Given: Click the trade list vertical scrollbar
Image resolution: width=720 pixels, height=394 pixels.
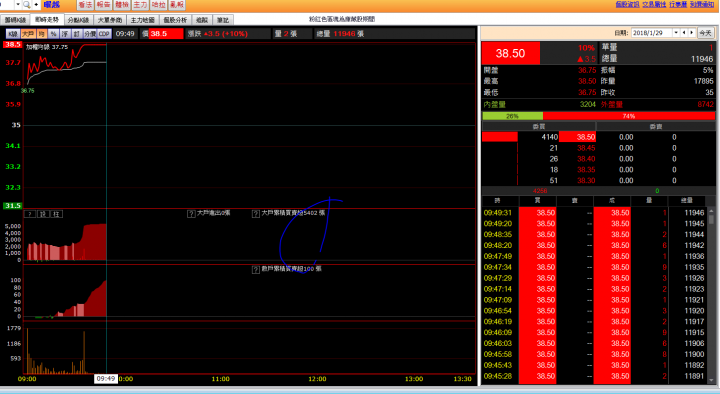Looking at the screenshot, I should click(711, 294).
